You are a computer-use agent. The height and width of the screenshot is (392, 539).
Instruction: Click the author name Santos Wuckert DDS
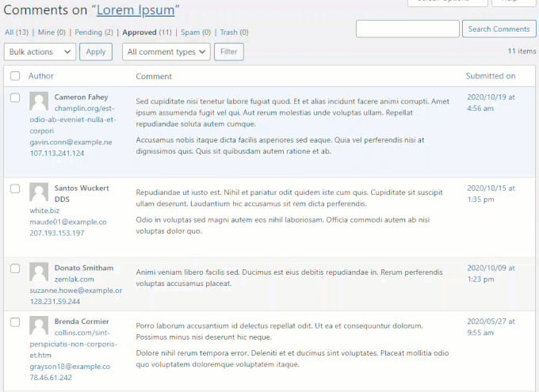[82, 194]
